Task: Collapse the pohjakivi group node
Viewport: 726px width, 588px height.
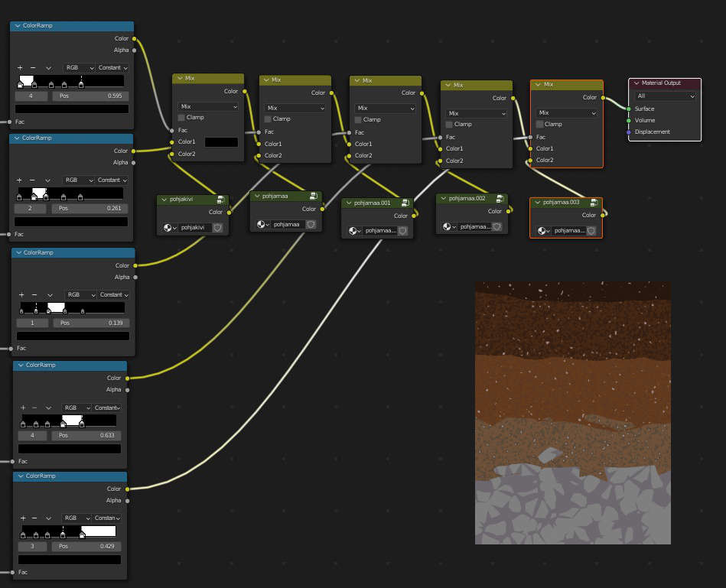Action: 164,200
